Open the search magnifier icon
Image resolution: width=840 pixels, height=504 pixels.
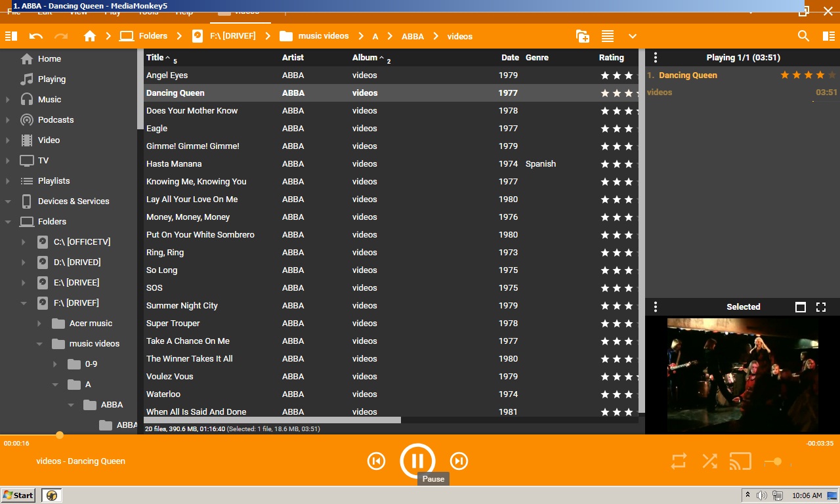coord(803,36)
